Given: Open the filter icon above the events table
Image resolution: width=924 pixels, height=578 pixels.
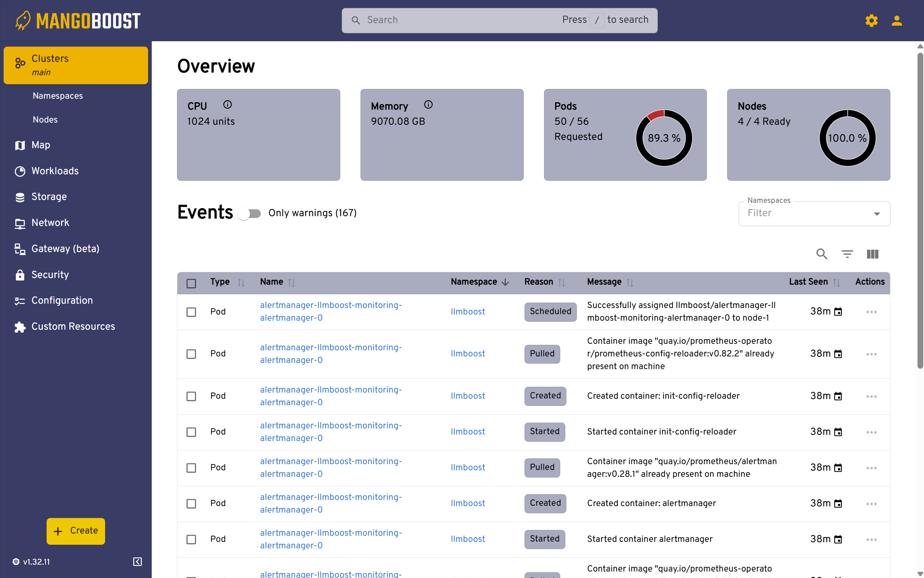Looking at the screenshot, I should (847, 254).
